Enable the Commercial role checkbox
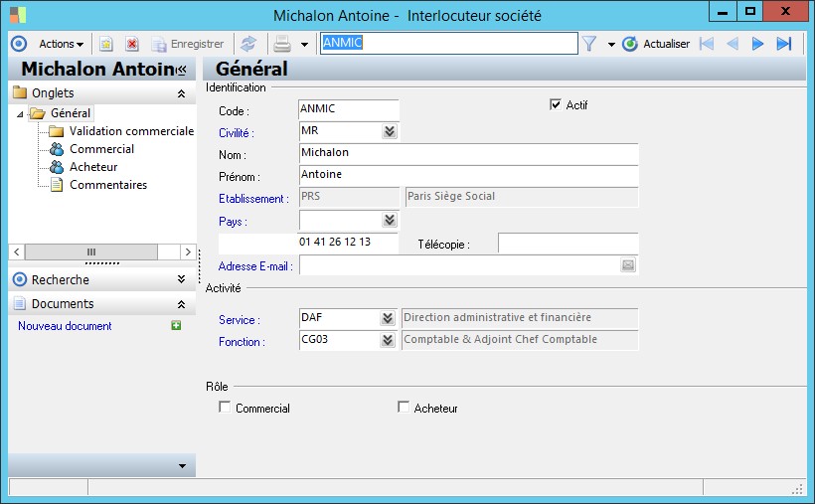 pos(225,407)
